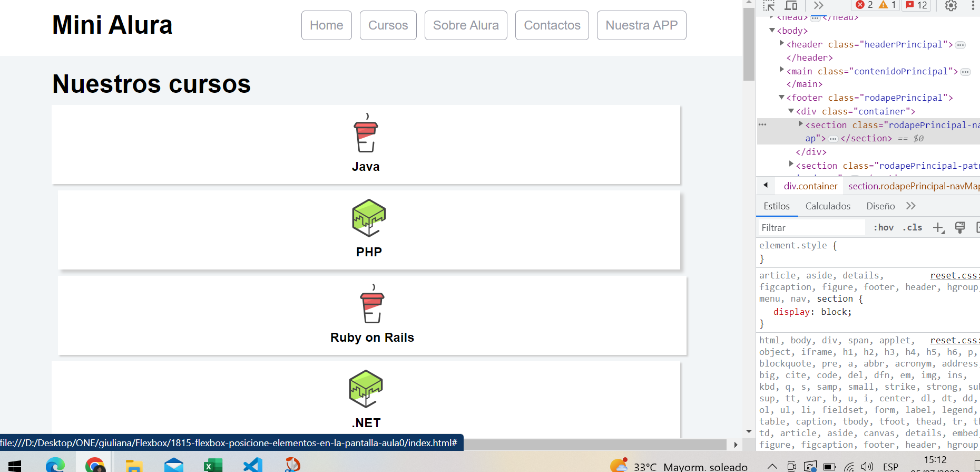Toggle the :hov element state panel

coord(884,228)
